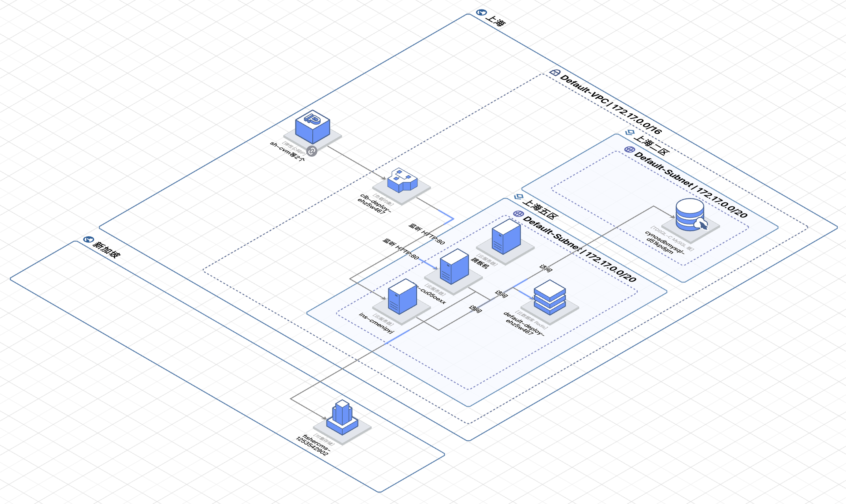
Task: Click the 访问 label near the Redis node
Action: click(501, 293)
